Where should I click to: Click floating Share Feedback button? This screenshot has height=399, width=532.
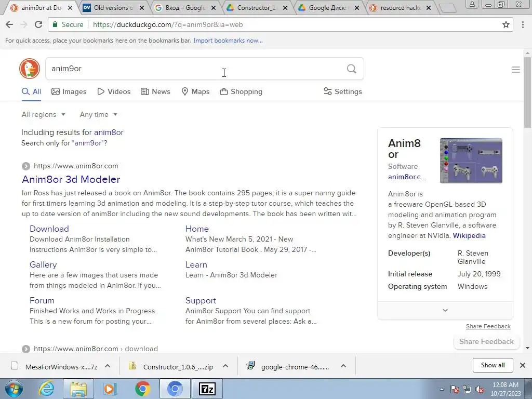pyautogui.click(x=486, y=342)
